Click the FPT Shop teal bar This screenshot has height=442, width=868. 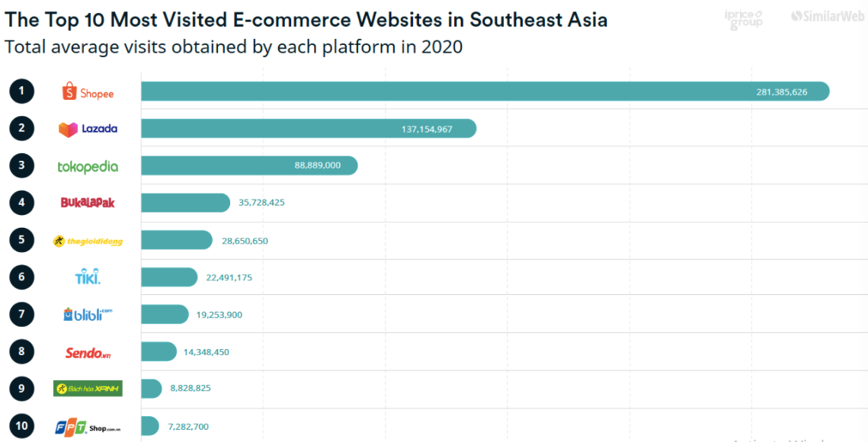(150, 426)
